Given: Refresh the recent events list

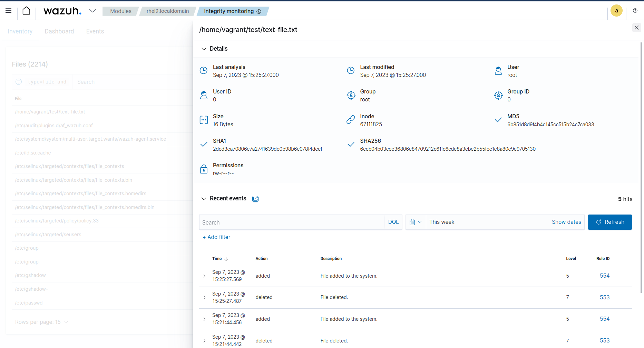Looking at the screenshot, I should click(610, 222).
